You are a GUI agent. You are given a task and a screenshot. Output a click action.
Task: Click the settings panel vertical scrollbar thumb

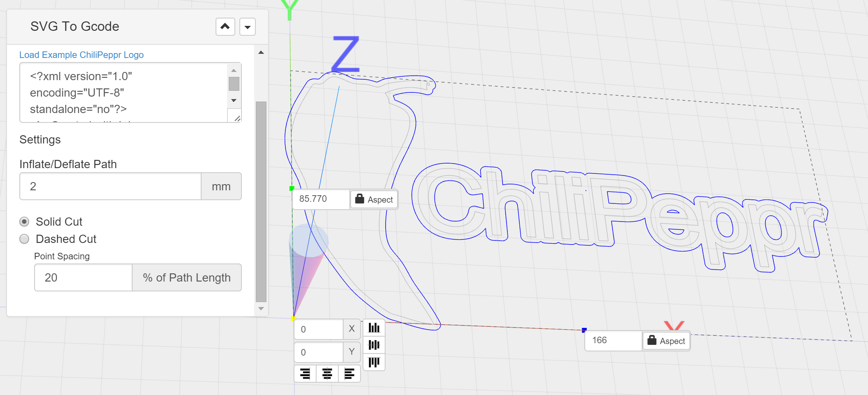click(x=261, y=201)
